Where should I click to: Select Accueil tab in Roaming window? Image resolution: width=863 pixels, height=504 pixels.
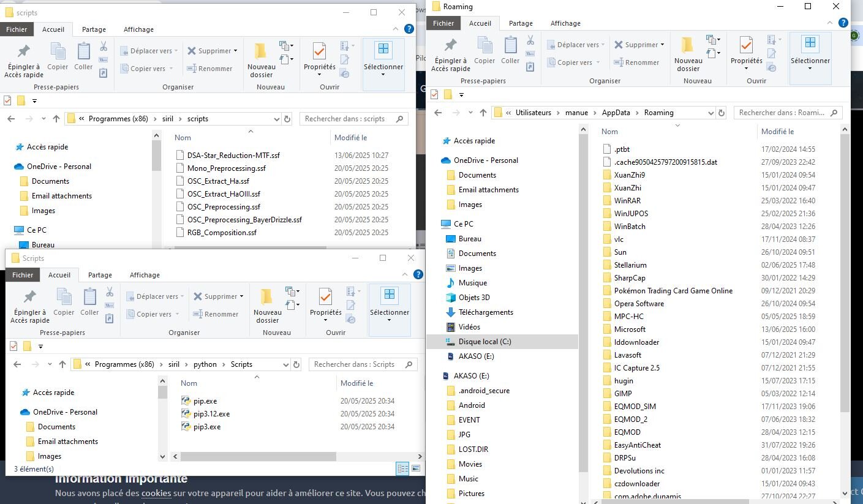[480, 23]
